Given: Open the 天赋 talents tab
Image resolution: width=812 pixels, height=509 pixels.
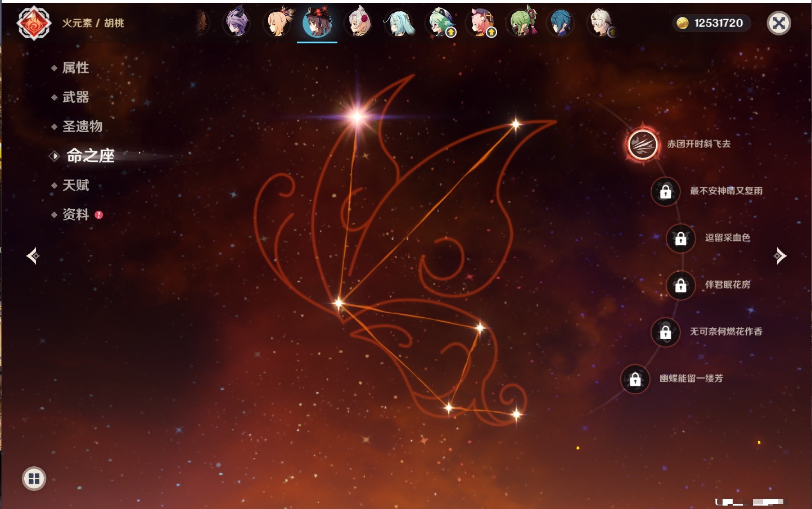Looking at the screenshot, I should [x=75, y=185].
